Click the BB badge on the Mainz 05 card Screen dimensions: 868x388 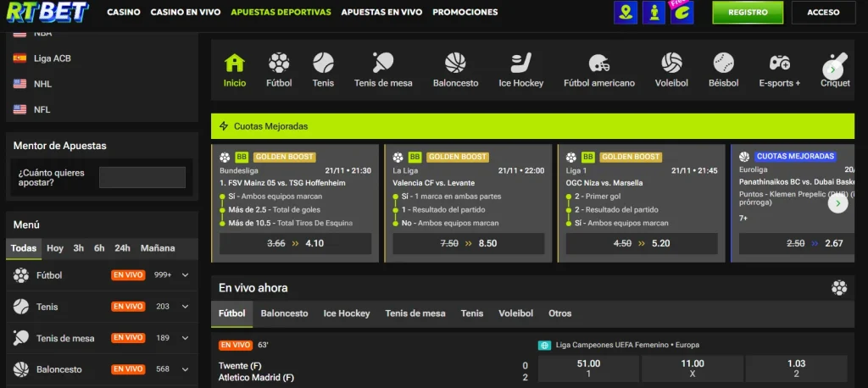242,158
